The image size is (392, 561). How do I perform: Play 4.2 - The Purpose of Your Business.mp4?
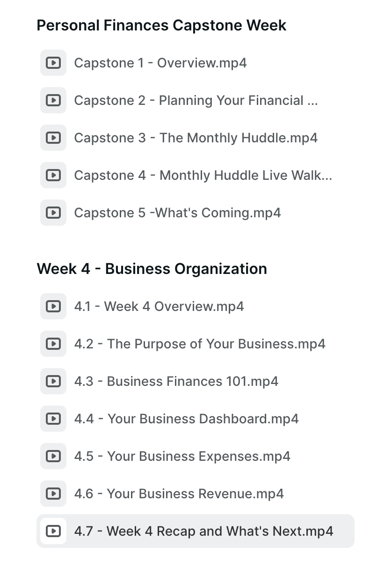199,344
